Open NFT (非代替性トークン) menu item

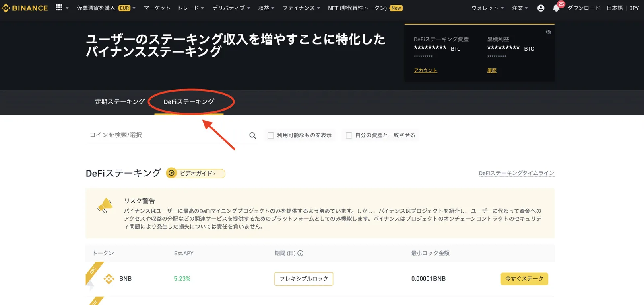[x=357, y=8]
